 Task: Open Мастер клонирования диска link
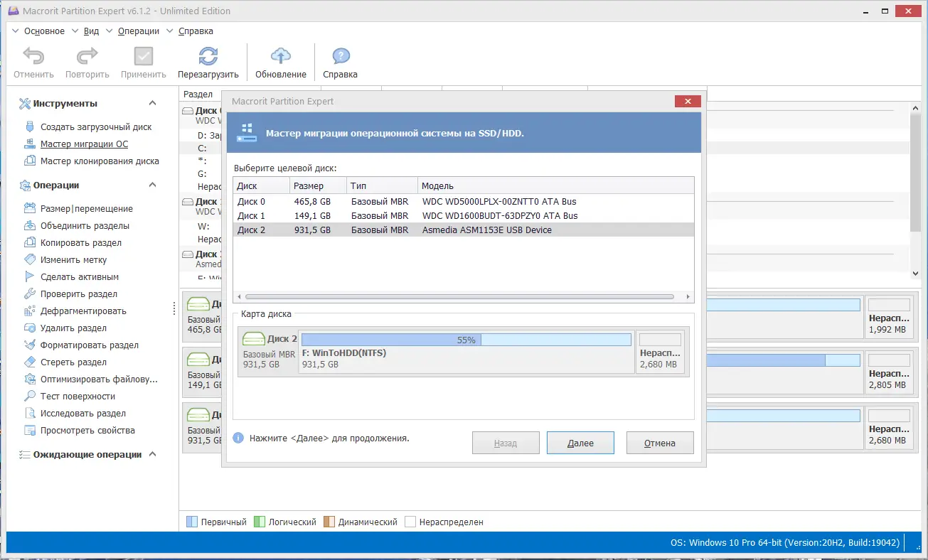pyautogui.click(x=100, y=161)
